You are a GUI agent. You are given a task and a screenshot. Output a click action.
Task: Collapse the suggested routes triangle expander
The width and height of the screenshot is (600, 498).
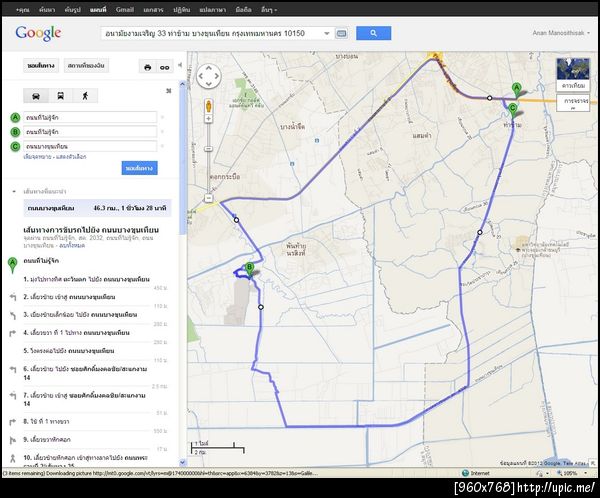[14, 191]
